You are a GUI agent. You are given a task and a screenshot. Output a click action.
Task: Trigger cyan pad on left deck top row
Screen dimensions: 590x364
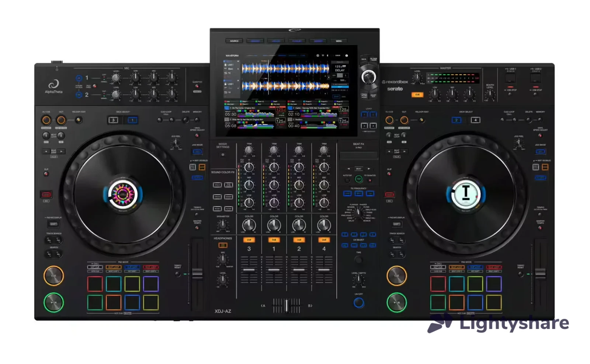point(114,284)
